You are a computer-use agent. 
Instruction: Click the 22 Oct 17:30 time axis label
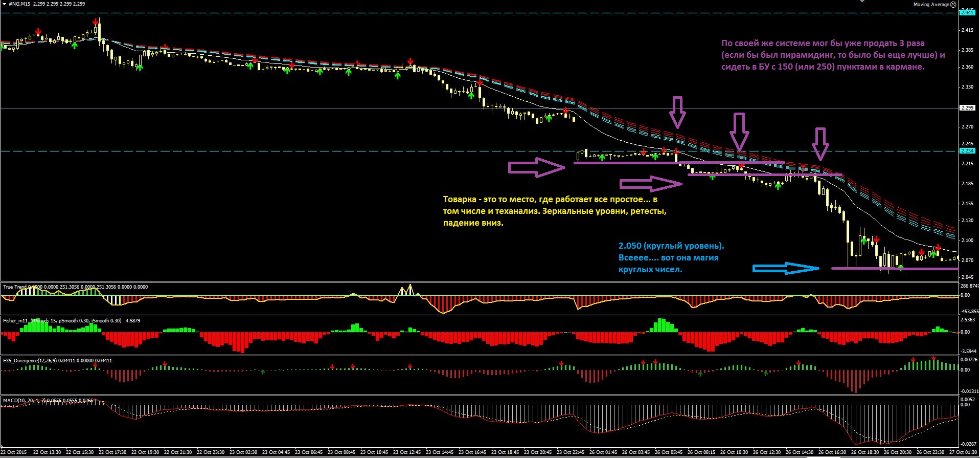tap(112, 452)
